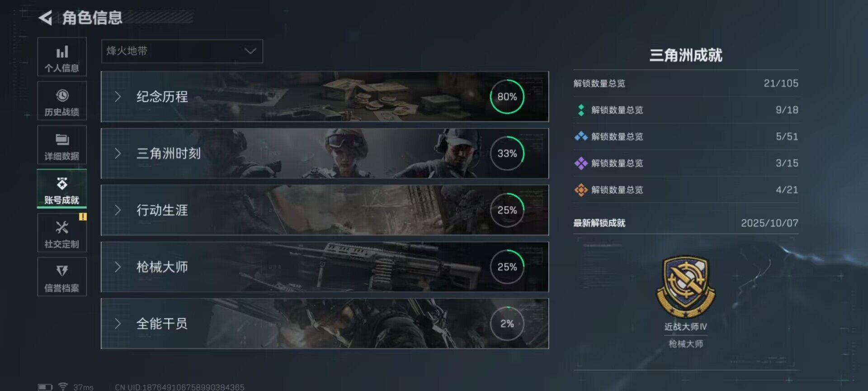
Task: Open the 信誉档案 shield icon
Action: click(x=62, y=271)
